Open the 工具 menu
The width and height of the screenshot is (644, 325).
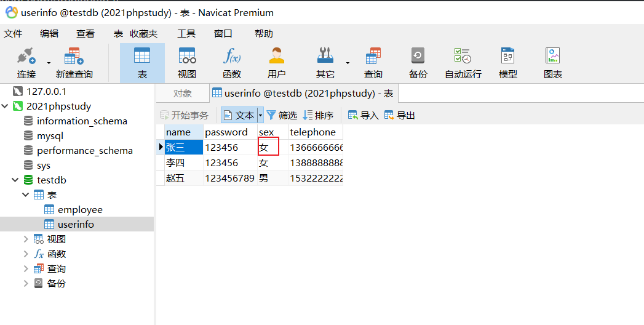pyautogui.click(x=186, y=34)
